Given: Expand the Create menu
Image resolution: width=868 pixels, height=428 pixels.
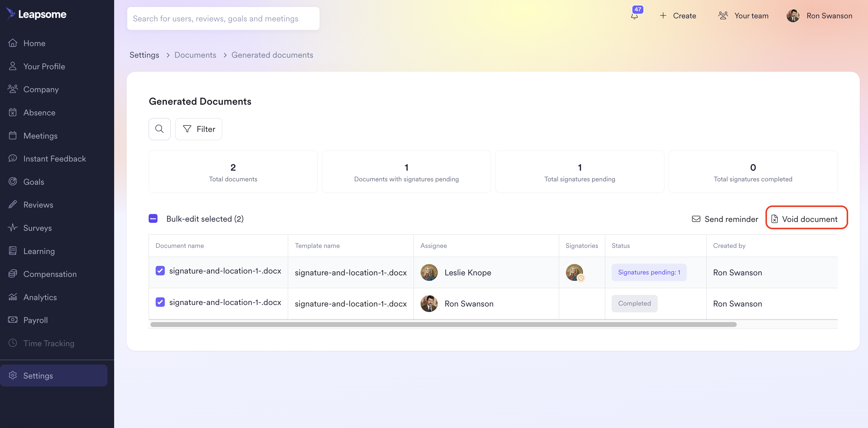Looking at the screenshot, I should [x=678, y=16].
